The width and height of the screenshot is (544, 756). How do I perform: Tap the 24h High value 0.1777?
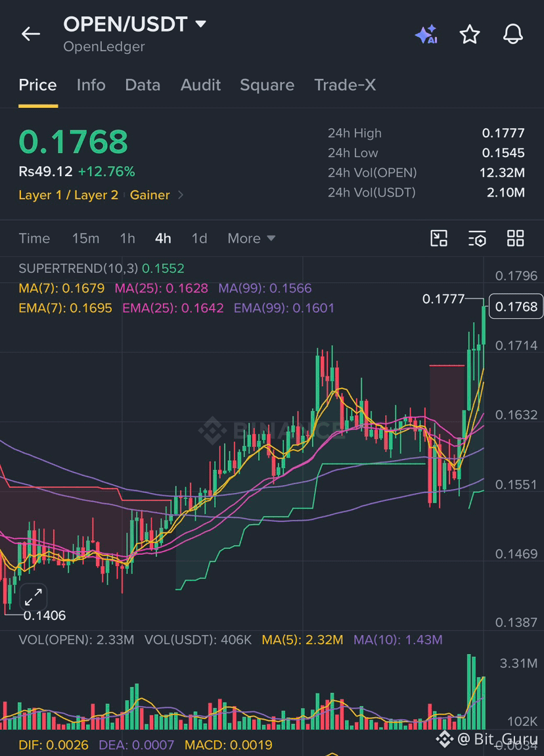[x=503, y=133]
